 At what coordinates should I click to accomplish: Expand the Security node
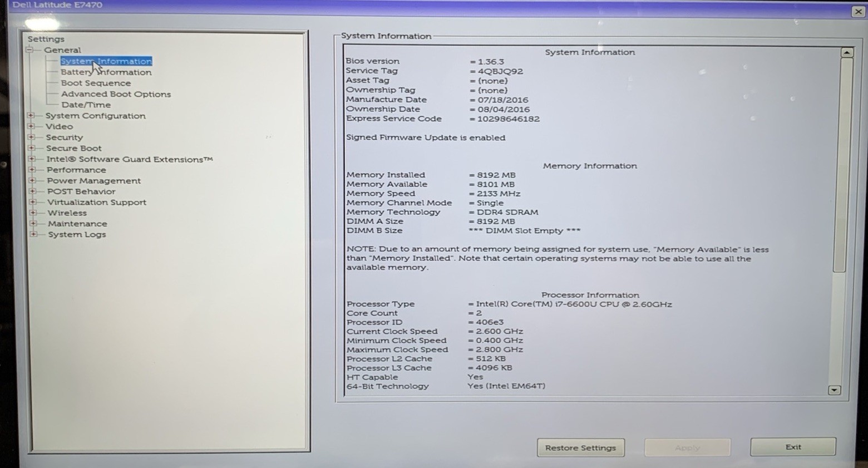pyautogui.click(x=31, y=137)
